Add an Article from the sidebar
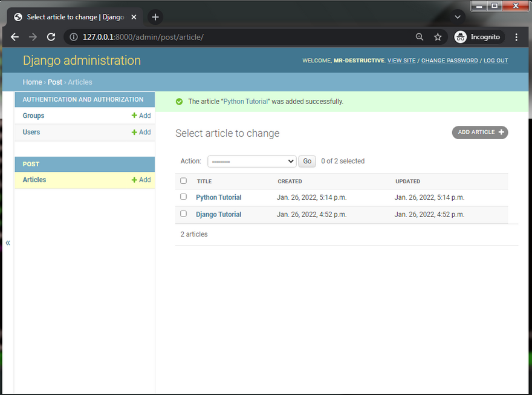Image resolution: width=532 pixels, height=395 pixels. [x=141, y=180]
